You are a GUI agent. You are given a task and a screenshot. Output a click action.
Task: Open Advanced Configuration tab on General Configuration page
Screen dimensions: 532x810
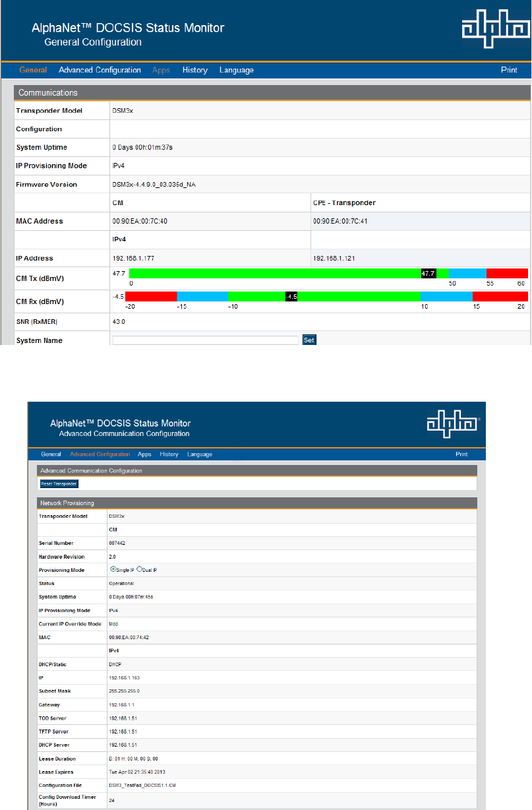[x=100, y=70]
